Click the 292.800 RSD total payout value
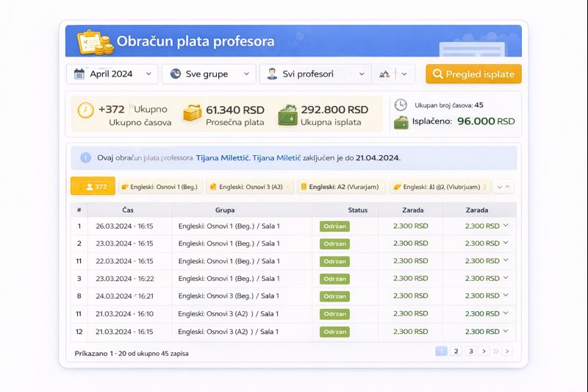 [x=334, y=110]
